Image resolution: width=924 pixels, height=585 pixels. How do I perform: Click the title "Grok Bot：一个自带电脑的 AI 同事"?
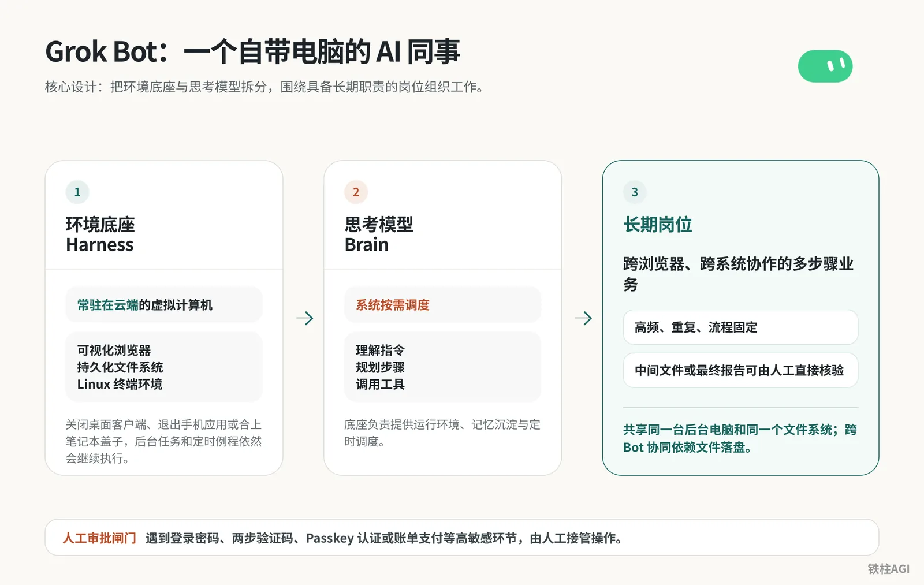click(x=252, y=52)
